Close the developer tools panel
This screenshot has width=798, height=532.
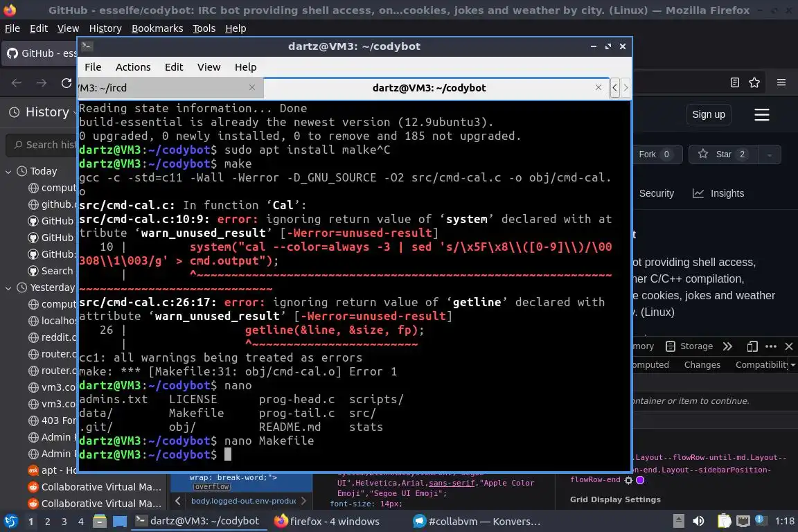789,346
